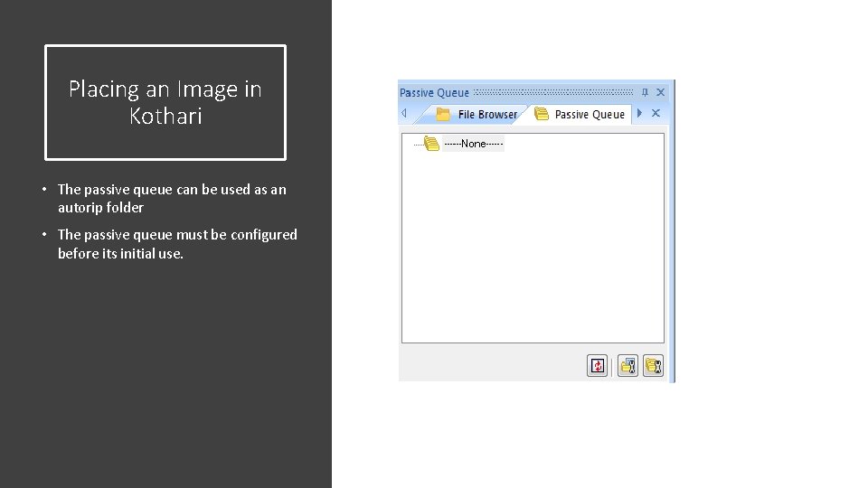This screenshot has height=488, width=868.
Task: Close the active tab in the tab strip
Action: 656,114
